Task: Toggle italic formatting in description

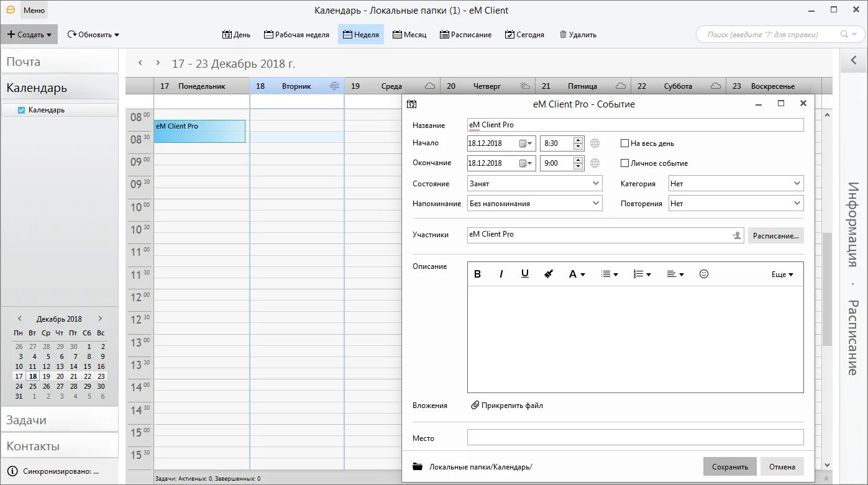Action: tap(501, 274)
